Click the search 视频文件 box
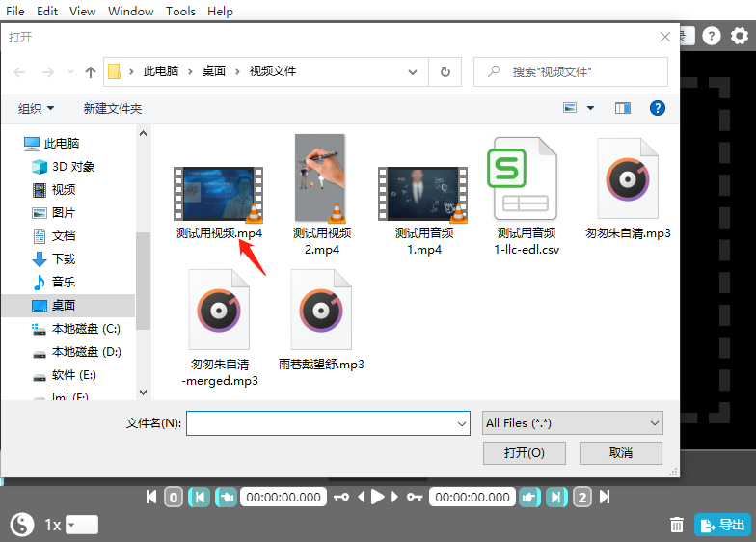This screenshot has width=756, height=542. point(571,71)
